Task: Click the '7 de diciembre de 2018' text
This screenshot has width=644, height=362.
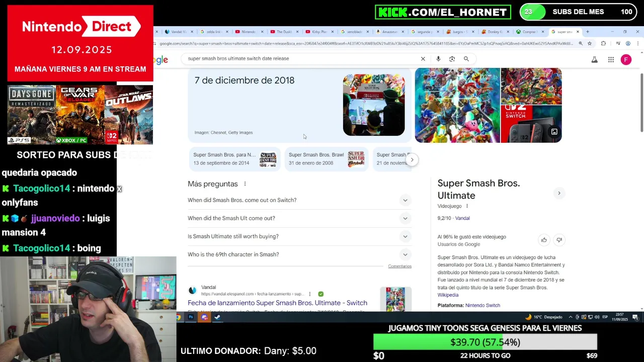Action: point(245,80)
